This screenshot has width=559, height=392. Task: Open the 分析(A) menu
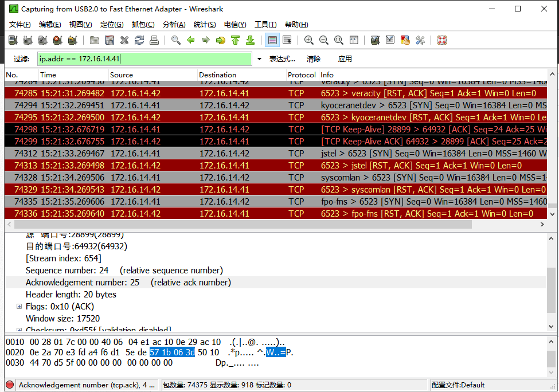point(174,25)
